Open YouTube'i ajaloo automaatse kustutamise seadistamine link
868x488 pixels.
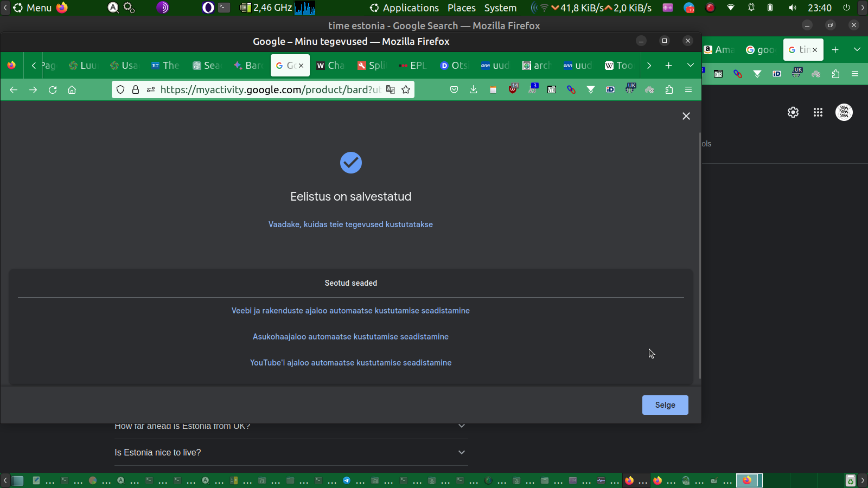click(x=350, y=363)
